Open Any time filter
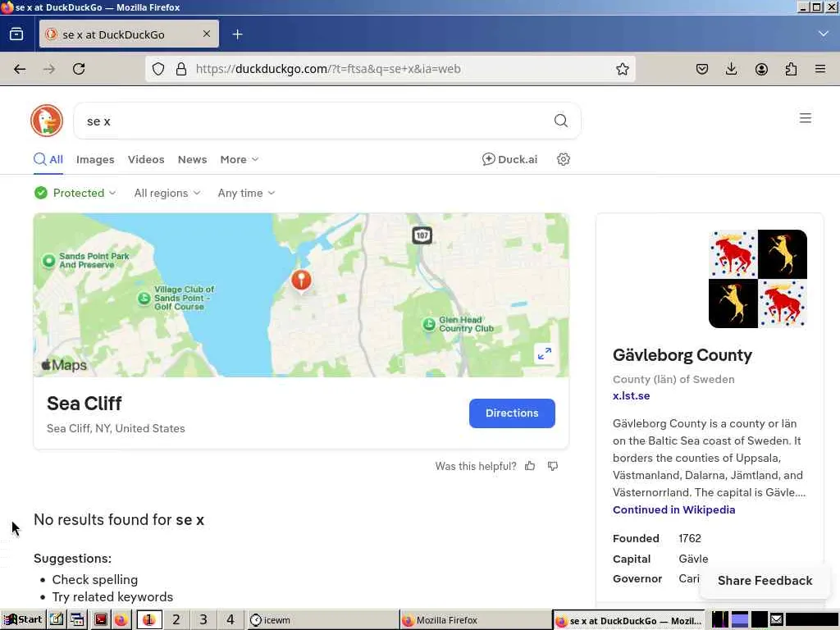This screenshot has height=630, width=840. pos(246,193)
